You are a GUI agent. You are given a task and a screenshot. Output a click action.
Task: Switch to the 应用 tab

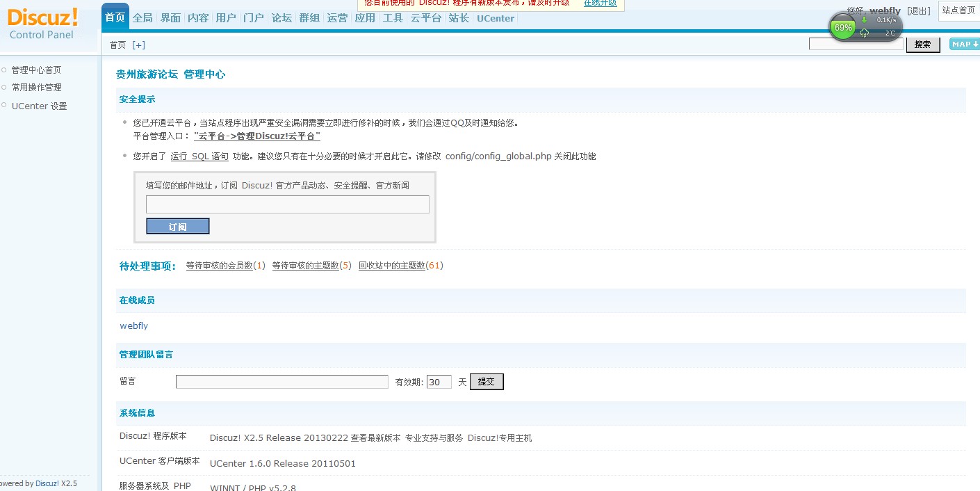click(x=365, y=18)
